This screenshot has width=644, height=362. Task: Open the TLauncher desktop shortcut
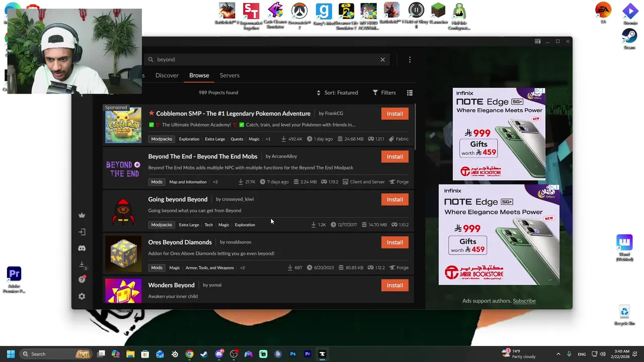pos(439,14)
